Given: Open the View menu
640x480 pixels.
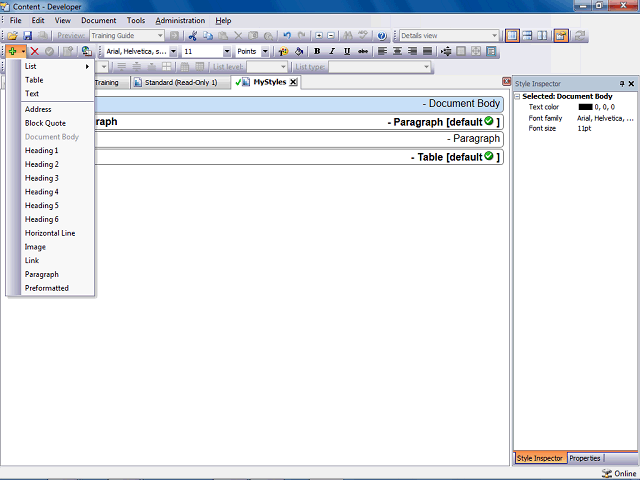Looking at the screenshot, I should (62, 20).
